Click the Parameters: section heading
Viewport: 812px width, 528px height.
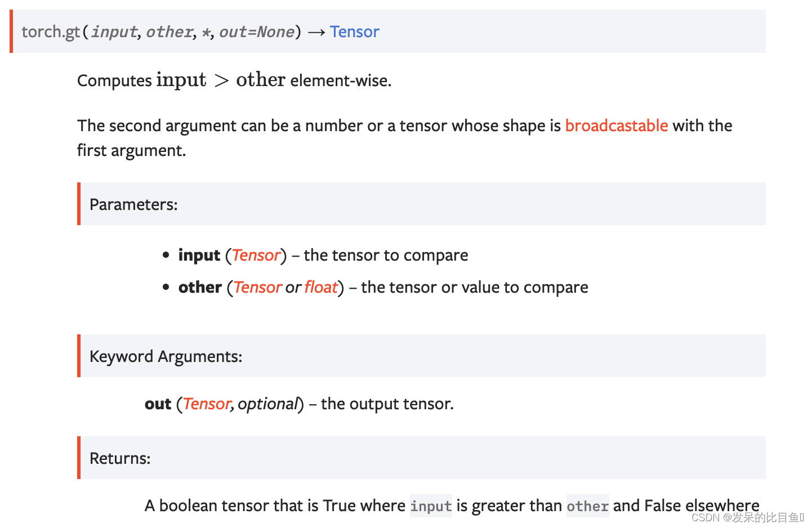133,204
